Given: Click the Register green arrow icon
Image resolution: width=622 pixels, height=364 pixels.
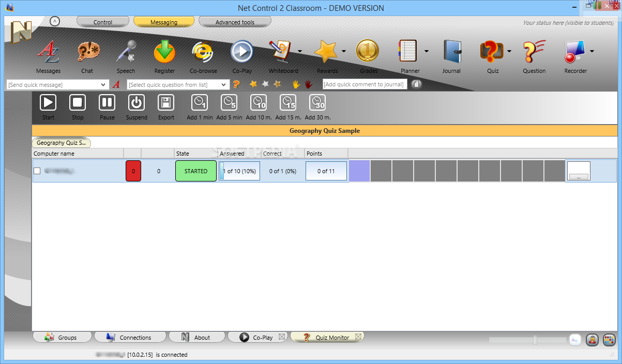Looking at the screenshot, I should tap(164, 52).
